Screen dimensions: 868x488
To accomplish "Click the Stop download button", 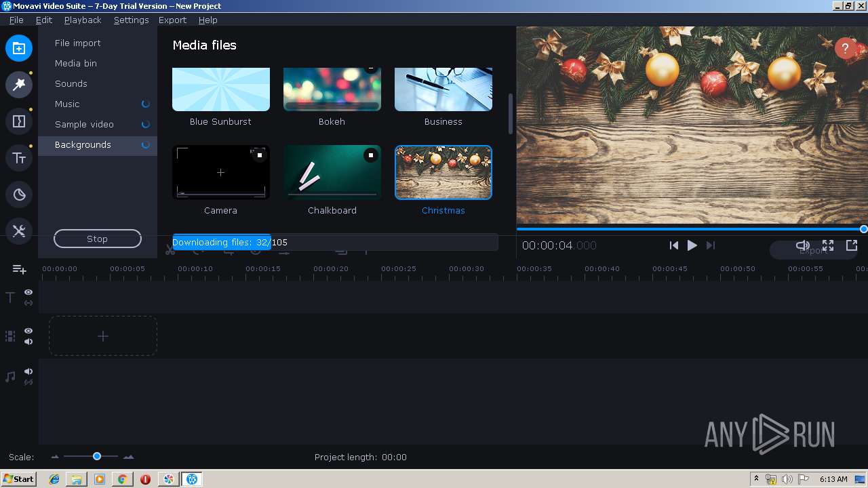I will point(98,239).
